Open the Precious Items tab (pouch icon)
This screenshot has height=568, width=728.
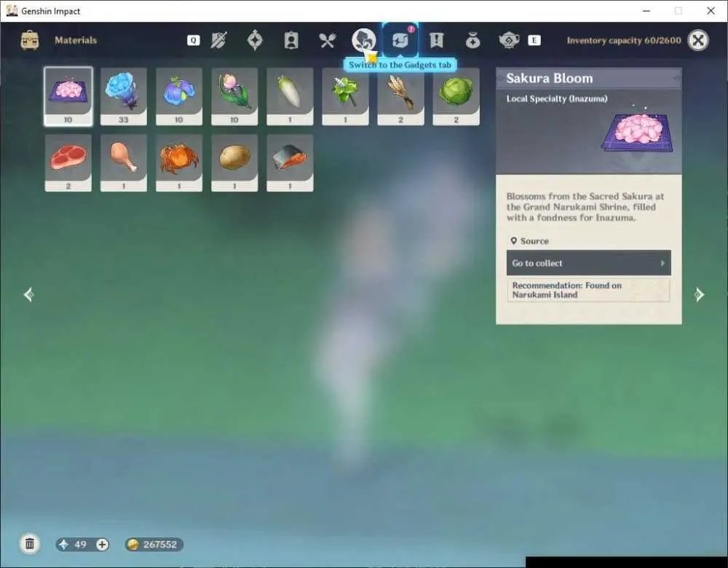coord(472,40)
